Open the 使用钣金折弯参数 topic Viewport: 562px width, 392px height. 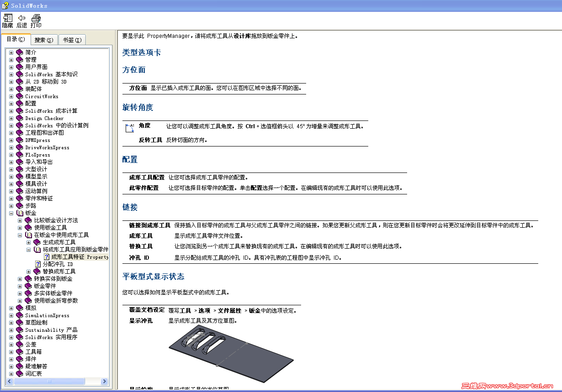tap(56, 301)
